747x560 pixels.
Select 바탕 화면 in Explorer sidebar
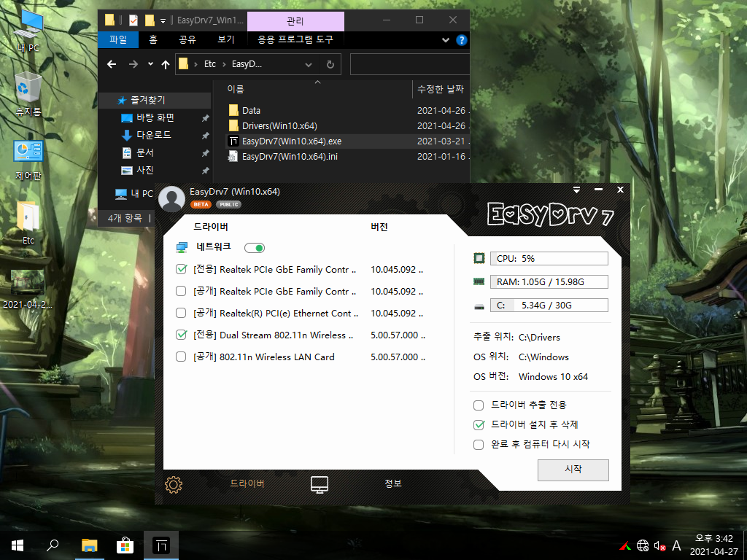click(155, 117)
